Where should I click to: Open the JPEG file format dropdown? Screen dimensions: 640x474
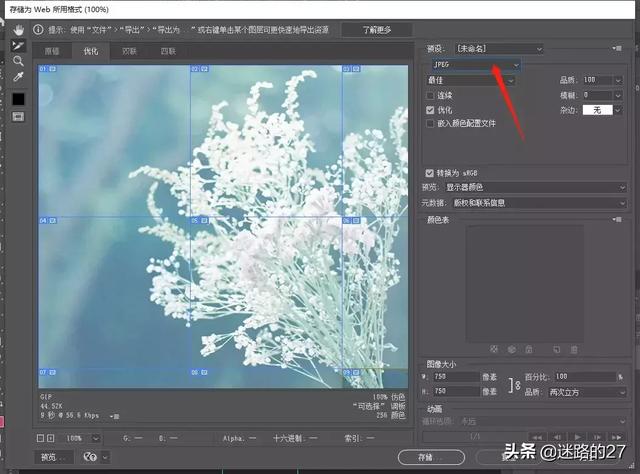click(x=475, y=64)
